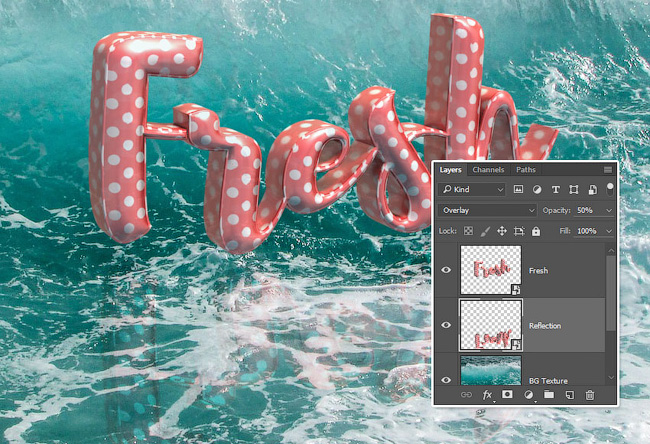Filter layers by pixel layers icon

pos(518,189)
